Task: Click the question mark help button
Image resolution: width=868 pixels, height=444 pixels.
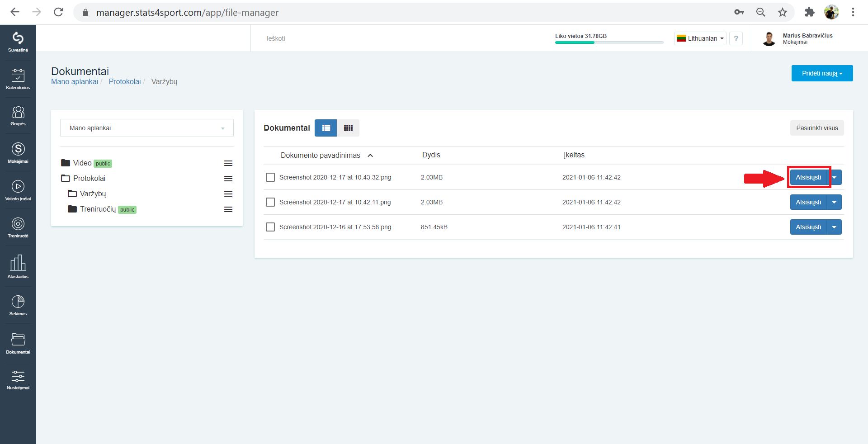Action: pyautogui.click(x=736, y=38)
